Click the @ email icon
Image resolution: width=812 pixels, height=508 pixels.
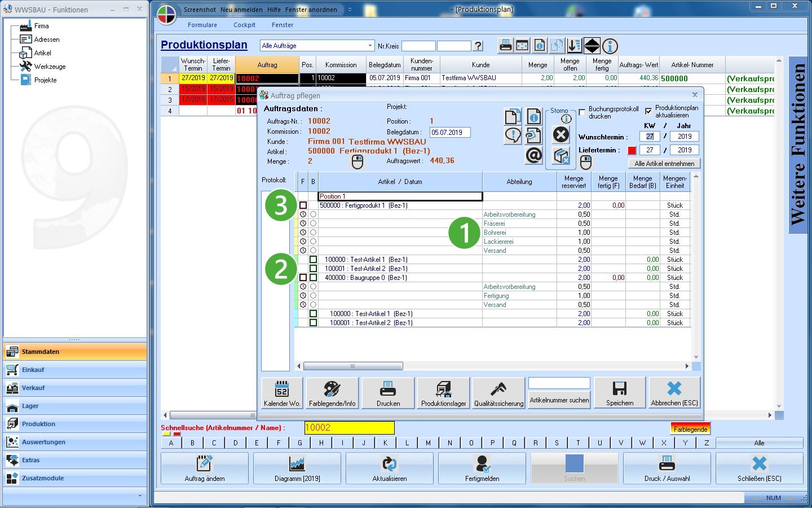[x=533, y=155]
